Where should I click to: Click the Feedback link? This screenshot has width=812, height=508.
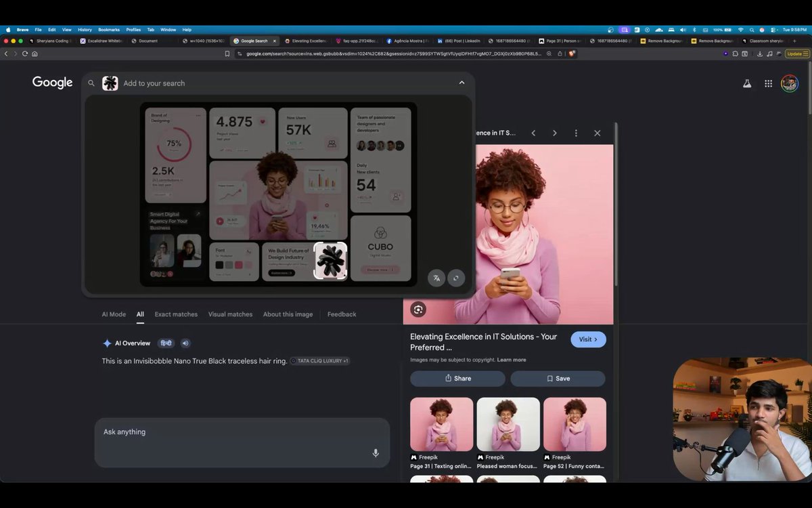click(342, 314)
